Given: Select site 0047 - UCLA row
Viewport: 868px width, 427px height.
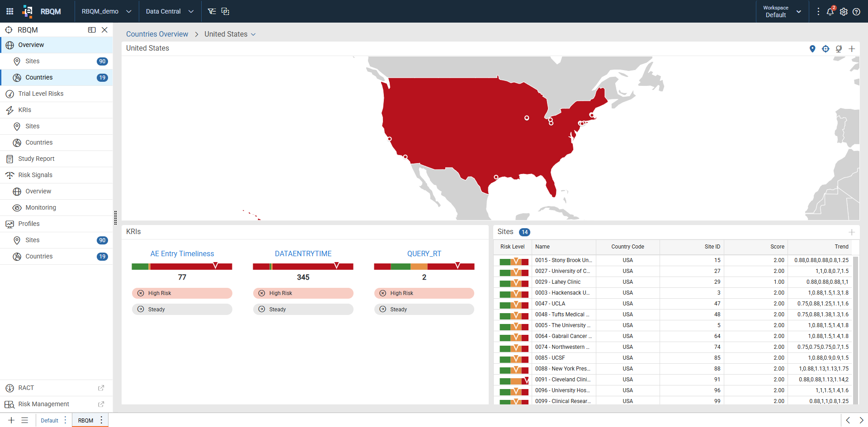Looking at the screenshot, I should pyautogui.click(x=673, y=304).
